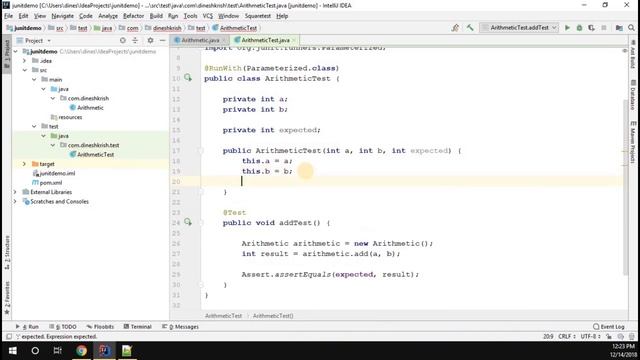Open Chrome from the Windows taskbar
This screenshot has width=640, height=360.
(x=81, y=351)
